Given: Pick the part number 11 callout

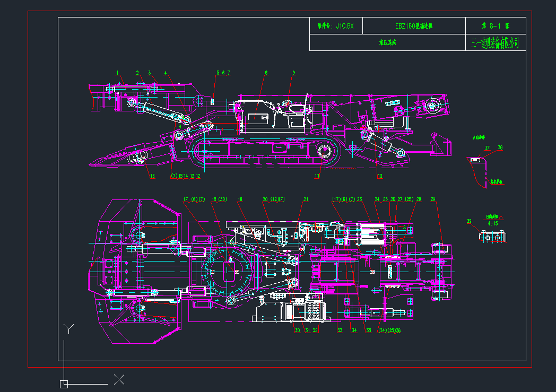Looking at the screenshot, I should 317,176.
